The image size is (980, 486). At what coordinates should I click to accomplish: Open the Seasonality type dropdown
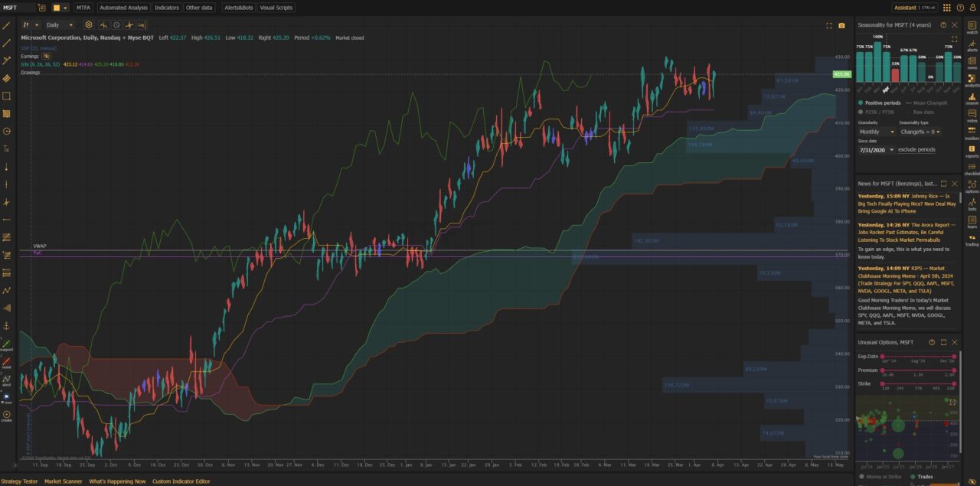[x=920, y=132]
